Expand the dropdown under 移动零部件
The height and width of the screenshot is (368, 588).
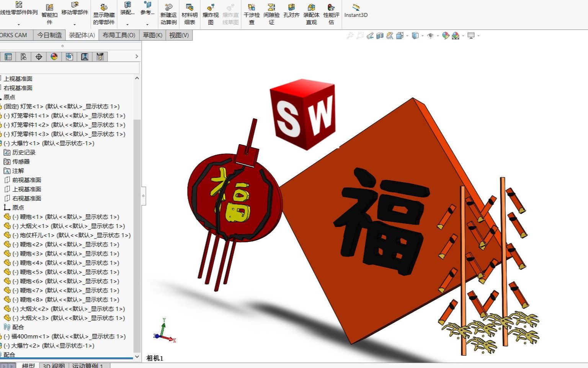[74, 25]
